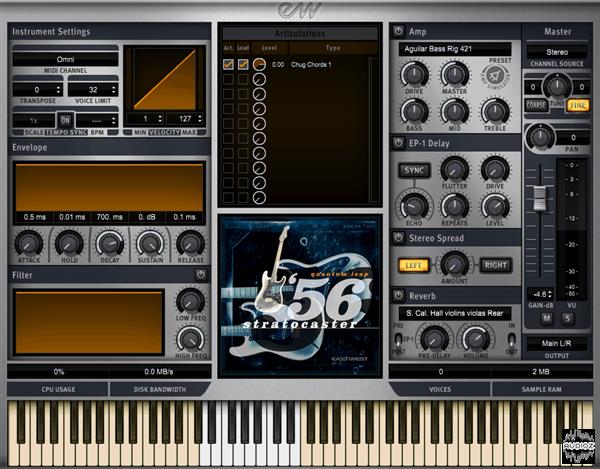600x469 pixels.
Task: Mute with the M button
Action: pyautogui.click(x=547, y=318)
